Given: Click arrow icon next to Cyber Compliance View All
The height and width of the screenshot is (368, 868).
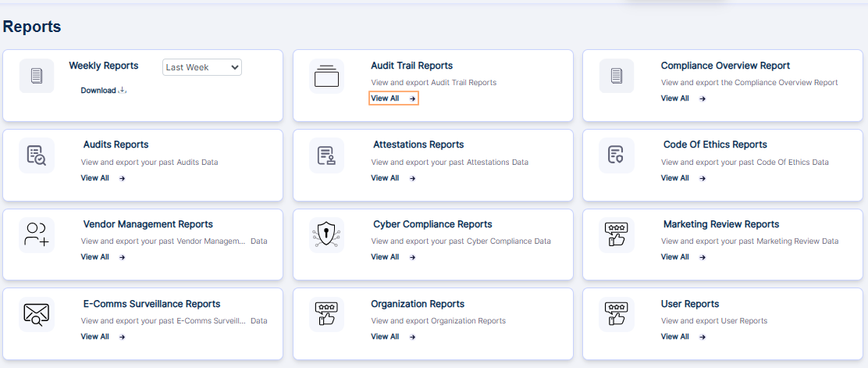Looking at the screenshot, I should (412, 257).
